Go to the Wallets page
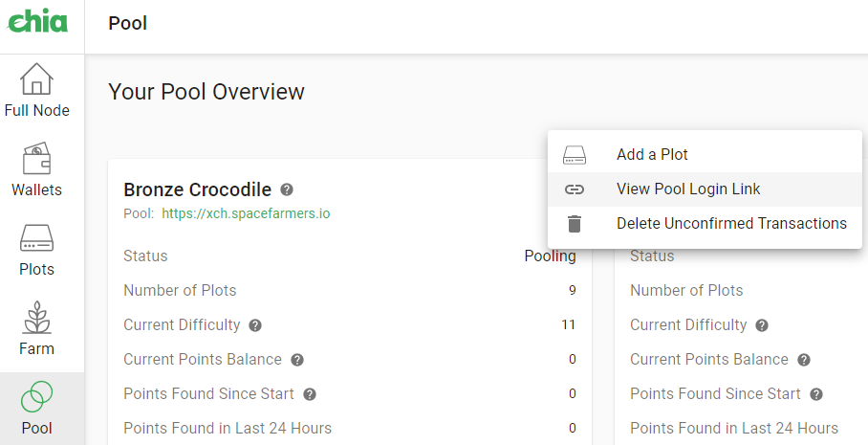The width and height of the screenshot is (868, 445). point(36,169)
